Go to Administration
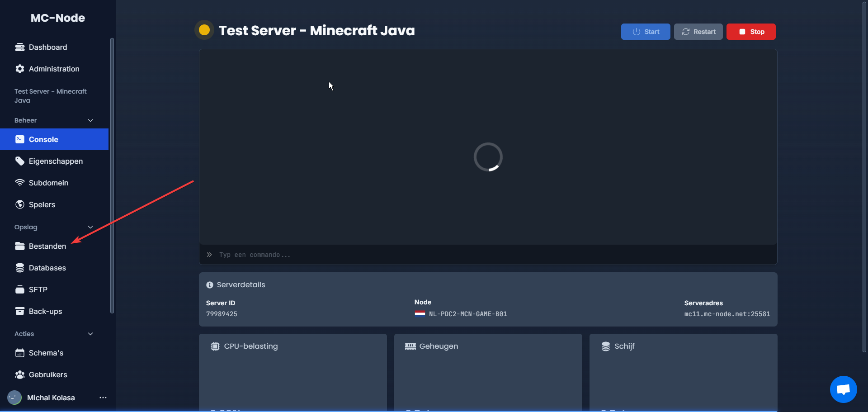Image resolution: width=868 pixels, height=412 pixels. pos(54,69)
